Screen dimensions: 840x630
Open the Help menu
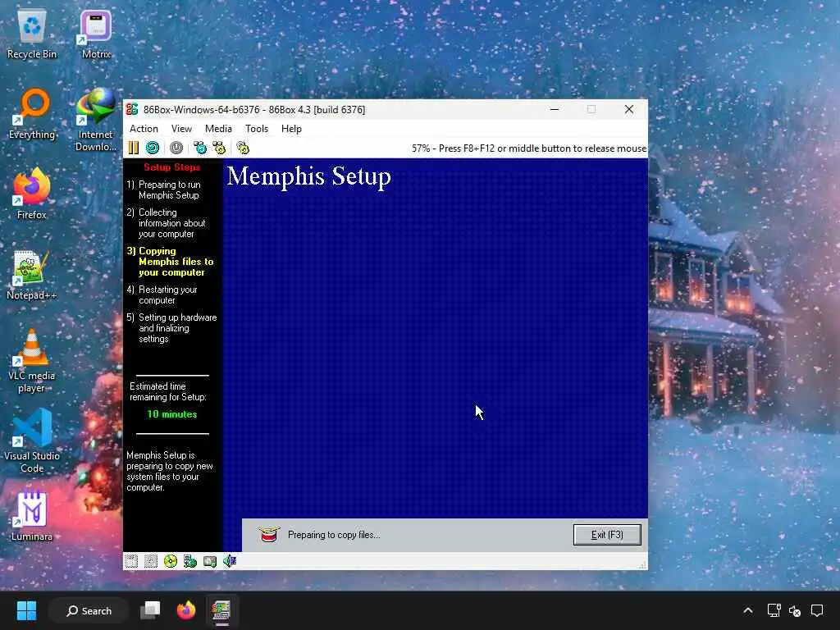(291, 129)
